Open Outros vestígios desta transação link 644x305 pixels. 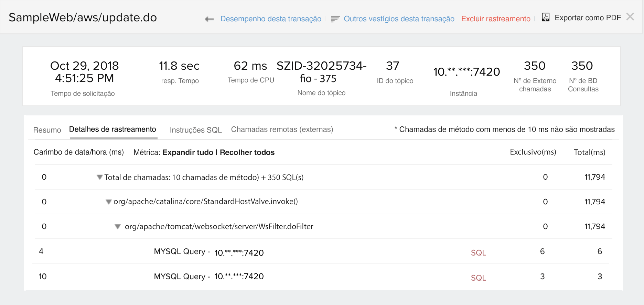pyautogui.click(x=399, y=19)
